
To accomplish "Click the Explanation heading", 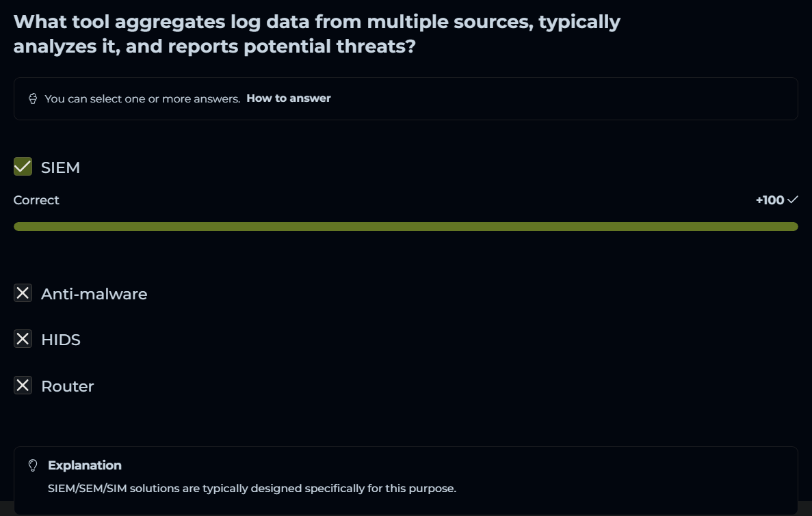I will [x=85, y=465].
